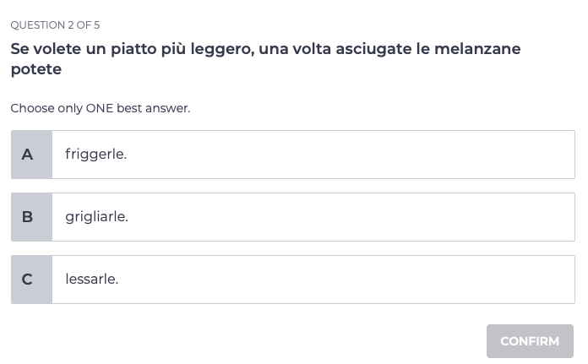The height and width of the screenshot is (364, 588).
Task: Select the answer text "friggerle."
Action: coord(95,155)
